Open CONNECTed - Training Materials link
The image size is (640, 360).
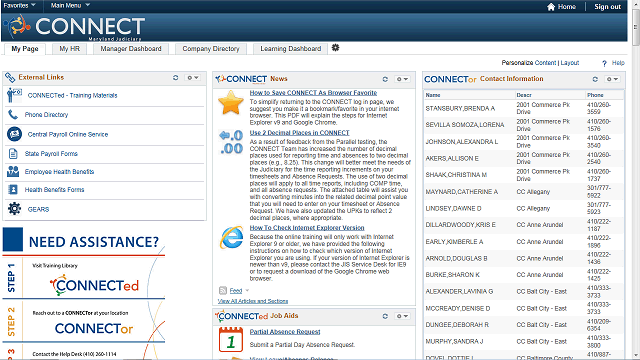72,96
